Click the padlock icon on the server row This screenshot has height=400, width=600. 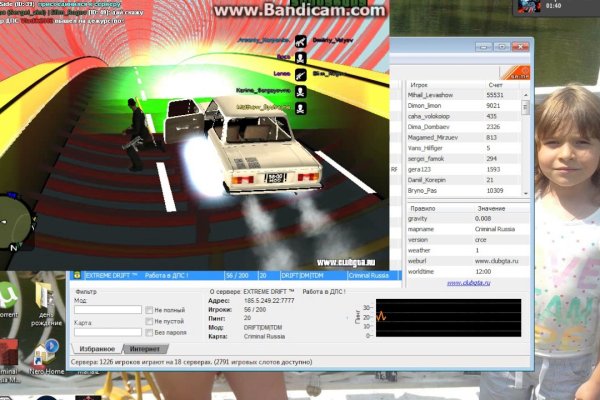(x=77, y=275)
